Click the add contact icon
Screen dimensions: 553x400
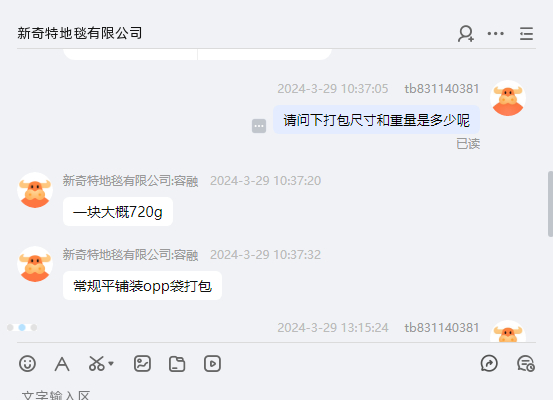coord(466,34)
